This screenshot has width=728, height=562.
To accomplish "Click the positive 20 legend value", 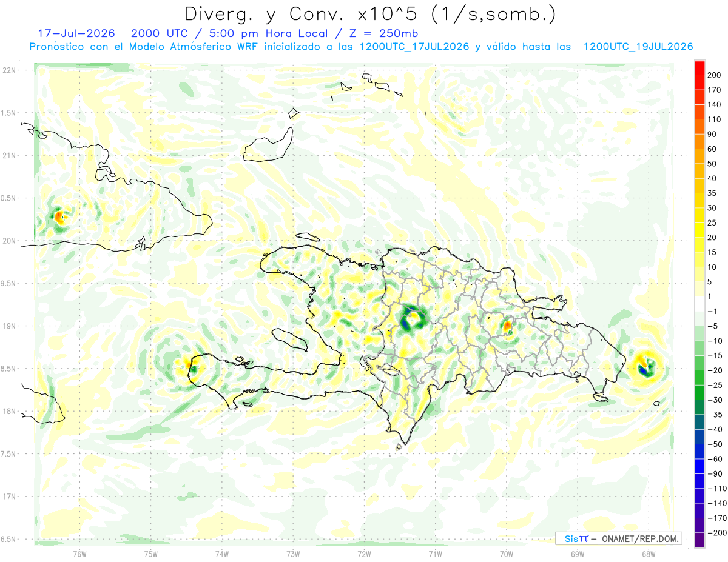I will click(x=712, y=238).
